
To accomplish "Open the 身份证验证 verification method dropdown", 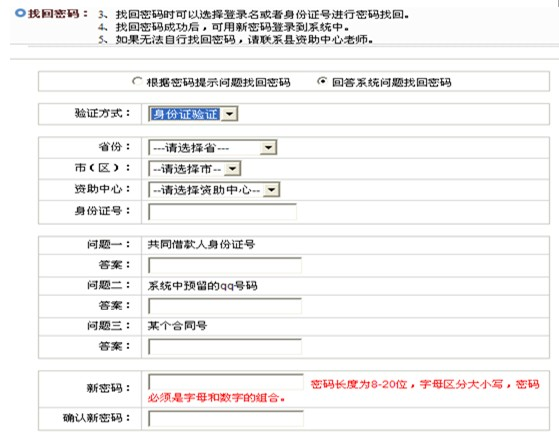I will point(193,114).
